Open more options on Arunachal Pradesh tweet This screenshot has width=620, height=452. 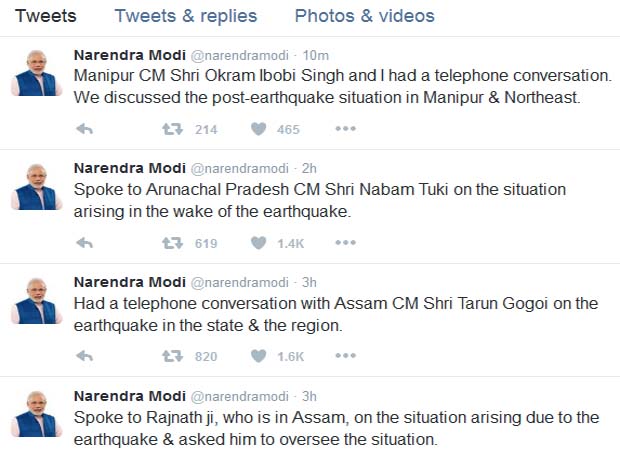point(345,242)
